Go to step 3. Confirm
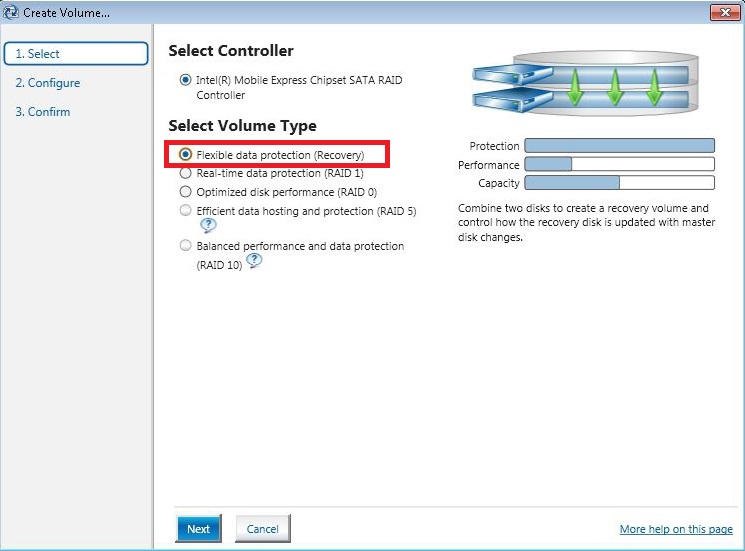The width and height of the screenshot is (745, 551). [x=43, y=112]
